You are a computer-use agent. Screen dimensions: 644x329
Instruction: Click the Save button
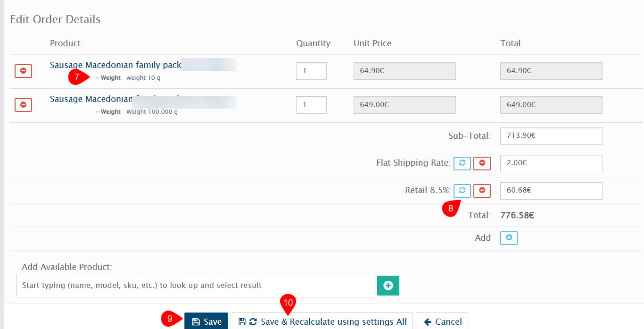pyautogui.click(x=206, y=321)
